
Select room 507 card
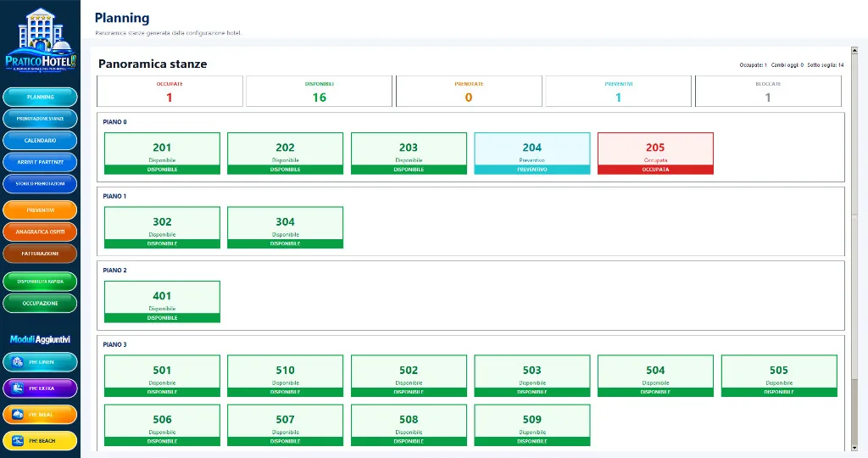click(x=285, y=425)
